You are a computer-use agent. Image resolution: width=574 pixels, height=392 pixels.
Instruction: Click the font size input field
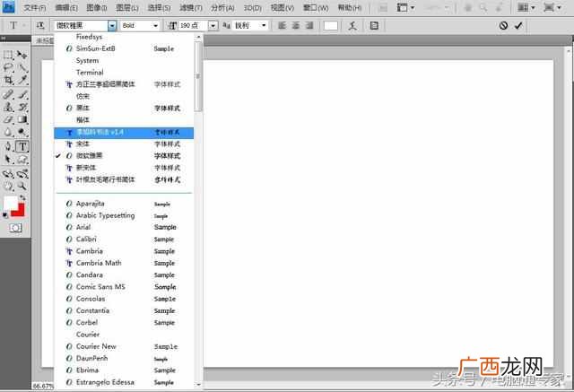pos(192,26)
